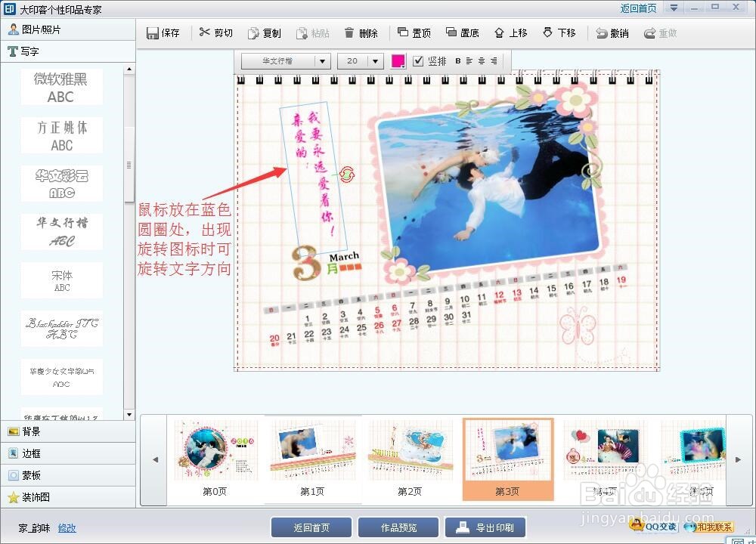
Task: Click the 撤销 undo icon
Action: pyautogui.click(x=612, y=32)
